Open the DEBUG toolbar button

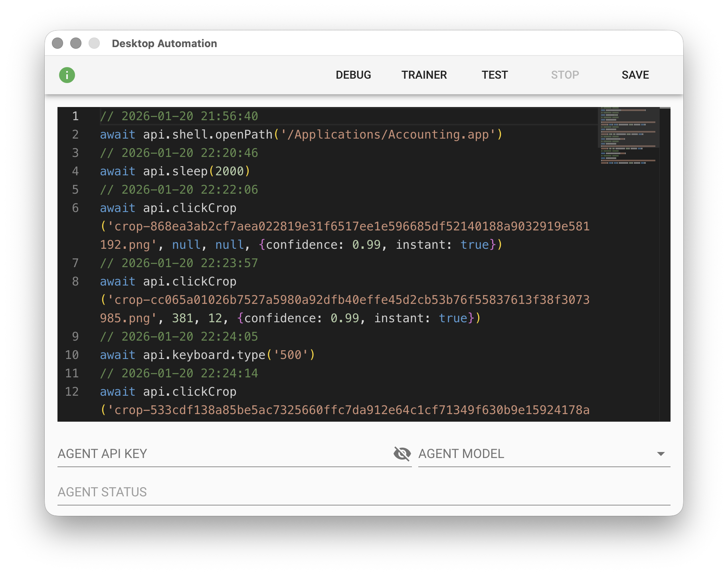point(353,75)
